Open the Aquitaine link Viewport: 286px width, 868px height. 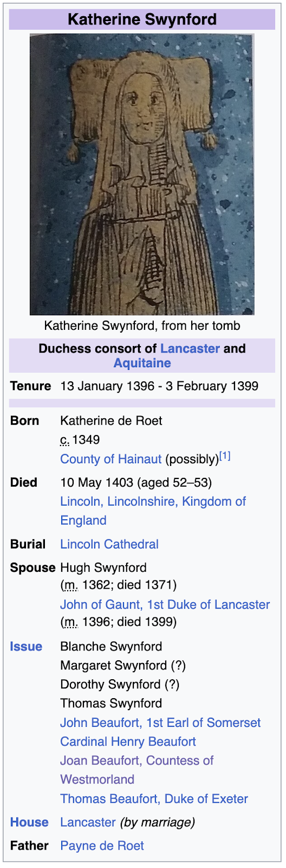point(142,363)
